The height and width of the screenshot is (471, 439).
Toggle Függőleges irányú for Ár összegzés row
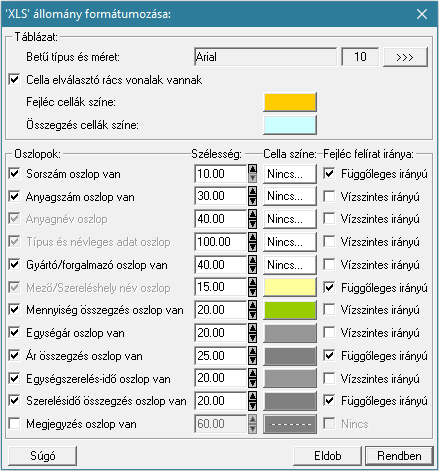329,355
